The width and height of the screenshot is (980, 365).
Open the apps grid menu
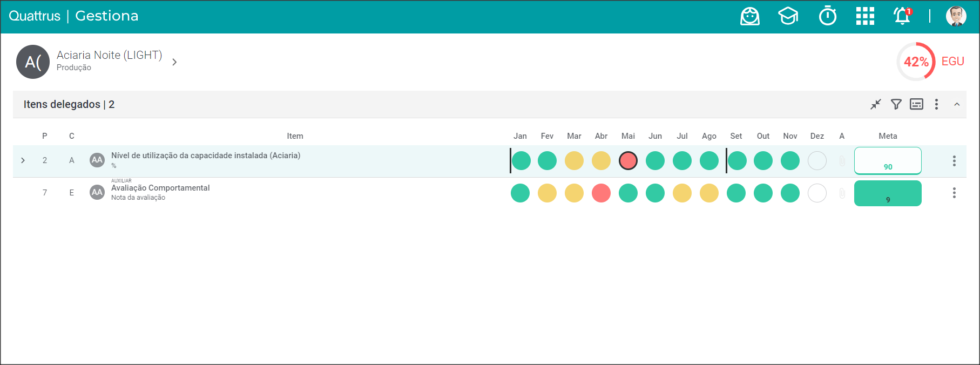865,16
